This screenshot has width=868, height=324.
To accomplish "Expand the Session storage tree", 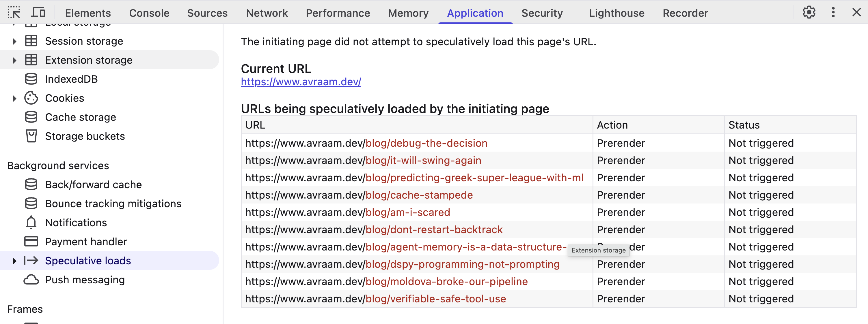I will click(x=14, y=41).
